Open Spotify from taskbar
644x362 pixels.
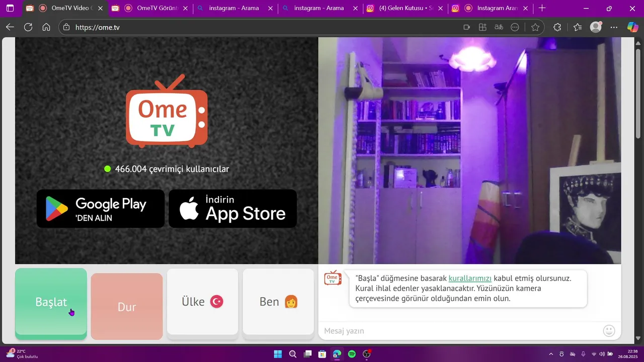point(352,354)
